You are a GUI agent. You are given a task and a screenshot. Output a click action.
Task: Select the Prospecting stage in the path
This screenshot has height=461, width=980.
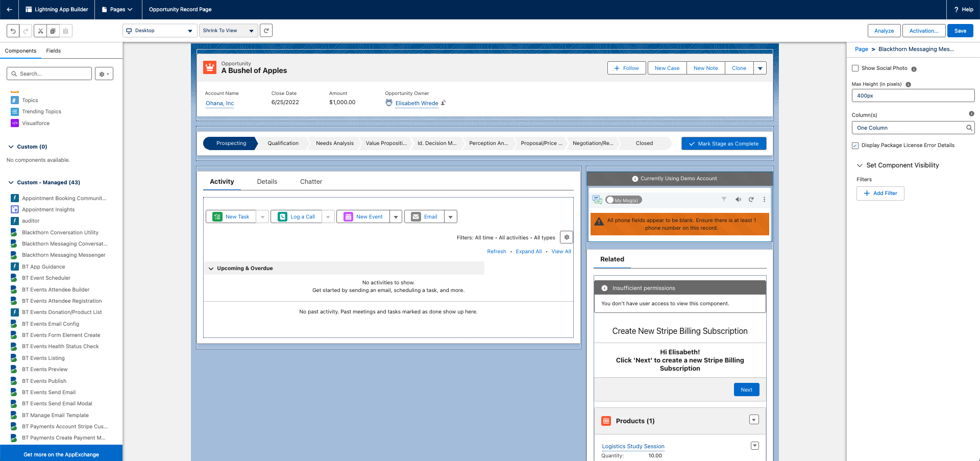tap(231, 143)
